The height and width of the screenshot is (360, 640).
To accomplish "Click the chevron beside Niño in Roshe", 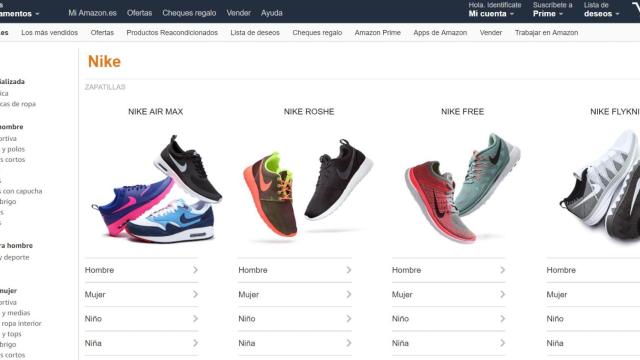I will 349,319.
